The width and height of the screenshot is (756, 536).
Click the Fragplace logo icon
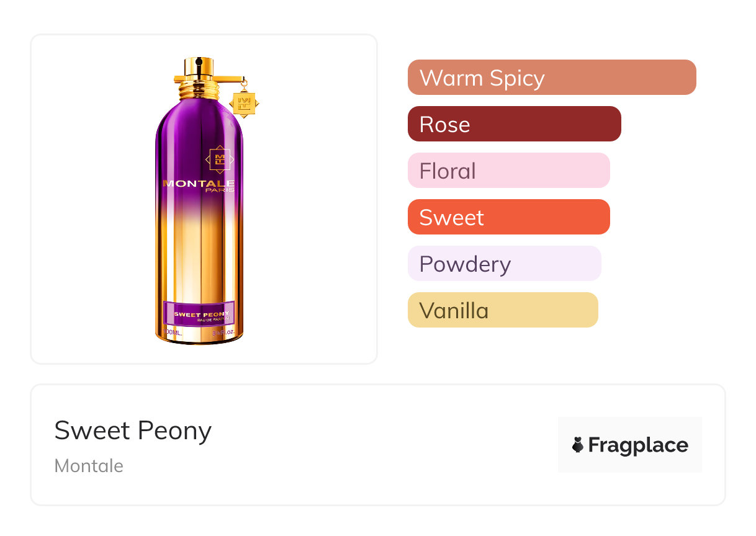578,445
